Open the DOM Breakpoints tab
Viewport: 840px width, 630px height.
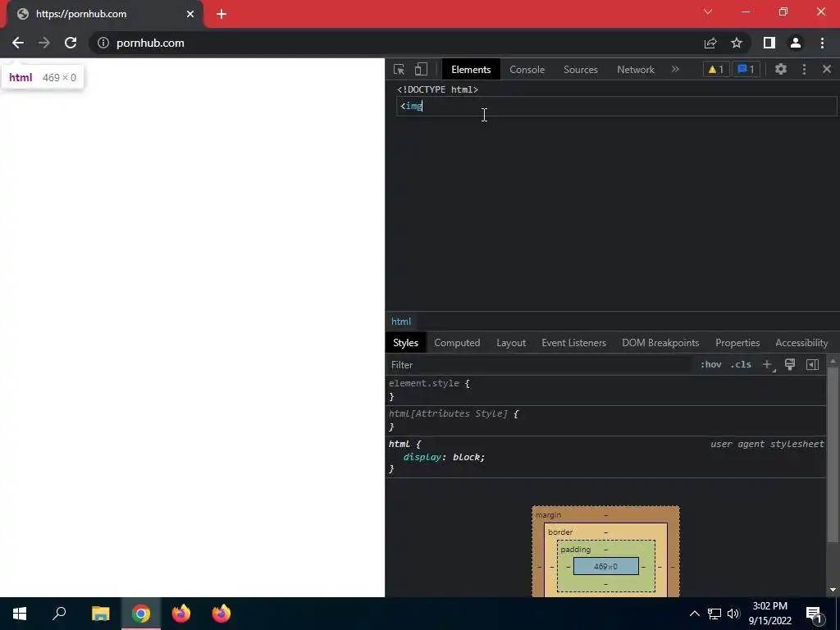[x=660, y=343]
